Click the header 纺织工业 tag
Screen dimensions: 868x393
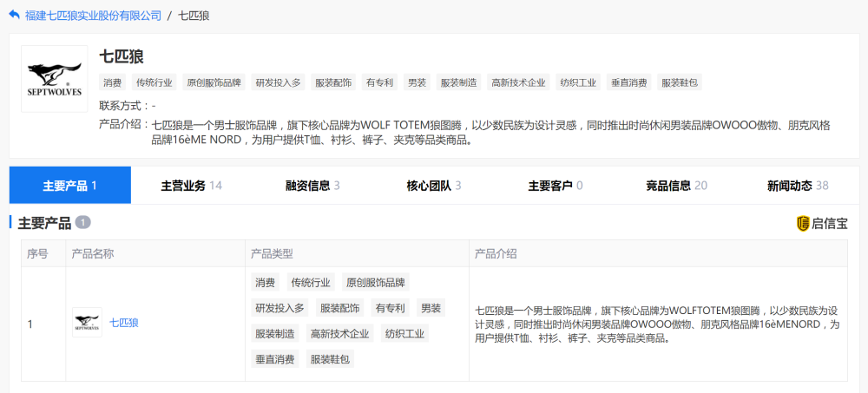578,83
